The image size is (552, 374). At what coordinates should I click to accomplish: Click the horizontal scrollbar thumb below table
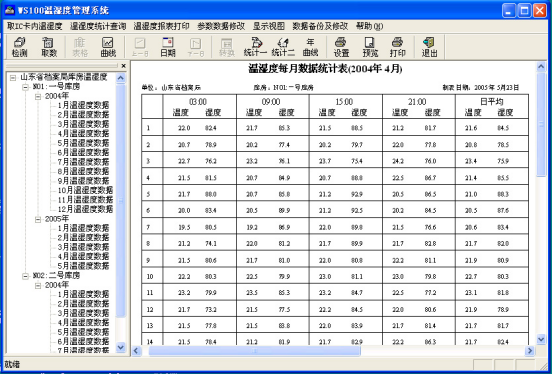[255, 351]
